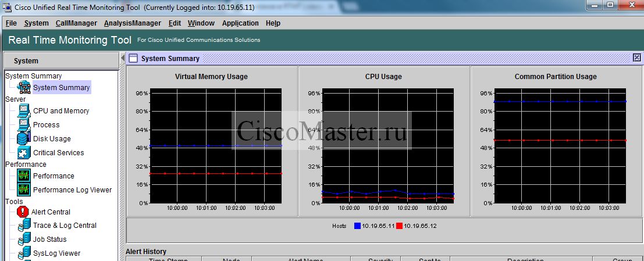Image resolution: width=644 pixels, height=261 pixels.
Task: Click the CPU and Memory icon
Action: tap(24, 111)
